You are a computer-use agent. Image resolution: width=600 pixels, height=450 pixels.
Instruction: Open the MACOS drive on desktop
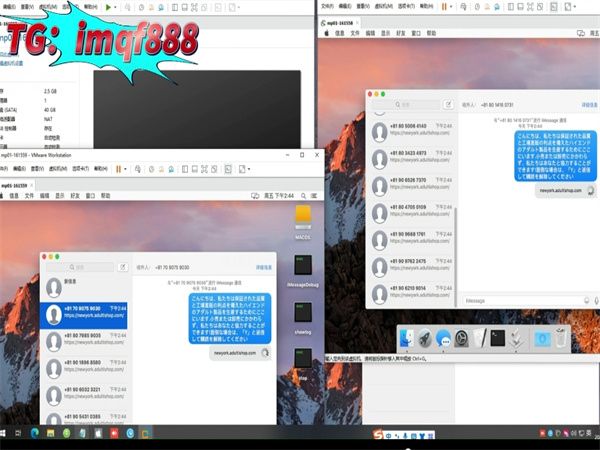[301, 216]
